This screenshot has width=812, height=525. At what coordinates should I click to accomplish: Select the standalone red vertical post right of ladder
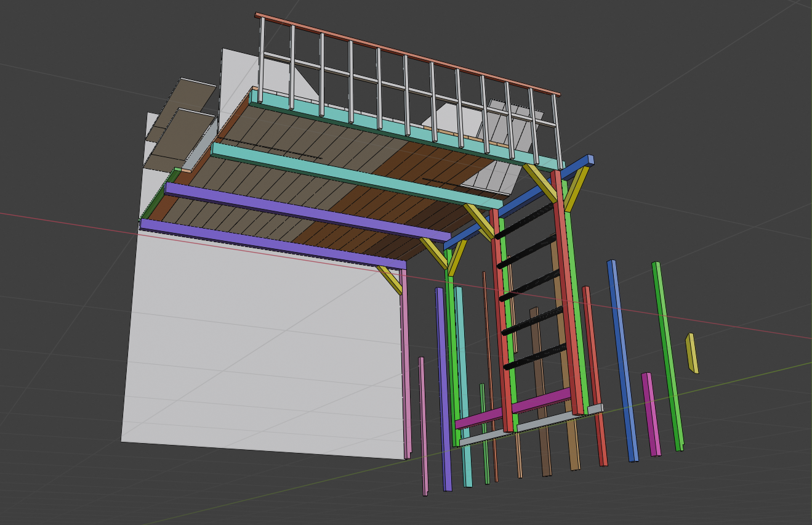[594, 376]
